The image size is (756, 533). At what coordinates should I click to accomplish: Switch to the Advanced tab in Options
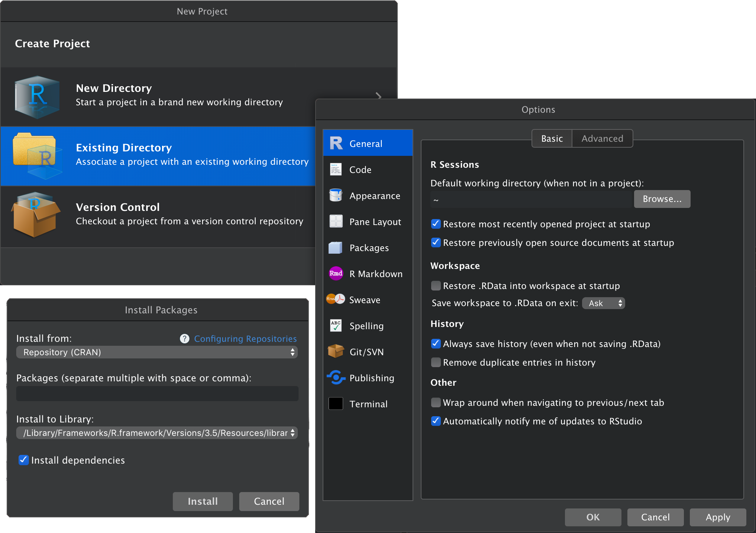602,138
